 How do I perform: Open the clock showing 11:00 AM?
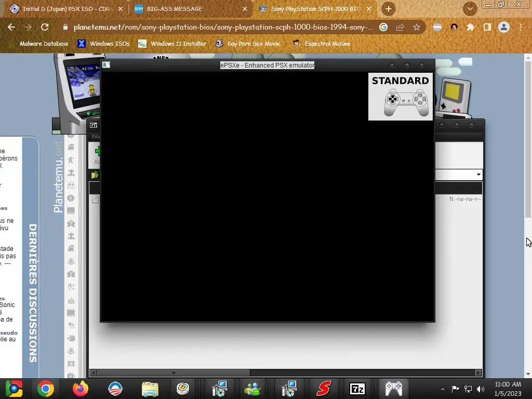[508, 389]
